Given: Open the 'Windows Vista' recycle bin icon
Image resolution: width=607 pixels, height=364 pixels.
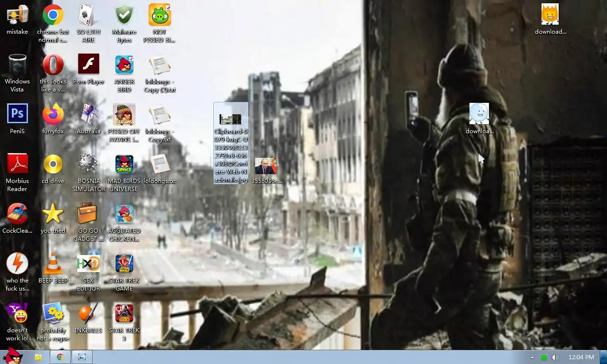Looking at the screenshot, I should 17,73.
